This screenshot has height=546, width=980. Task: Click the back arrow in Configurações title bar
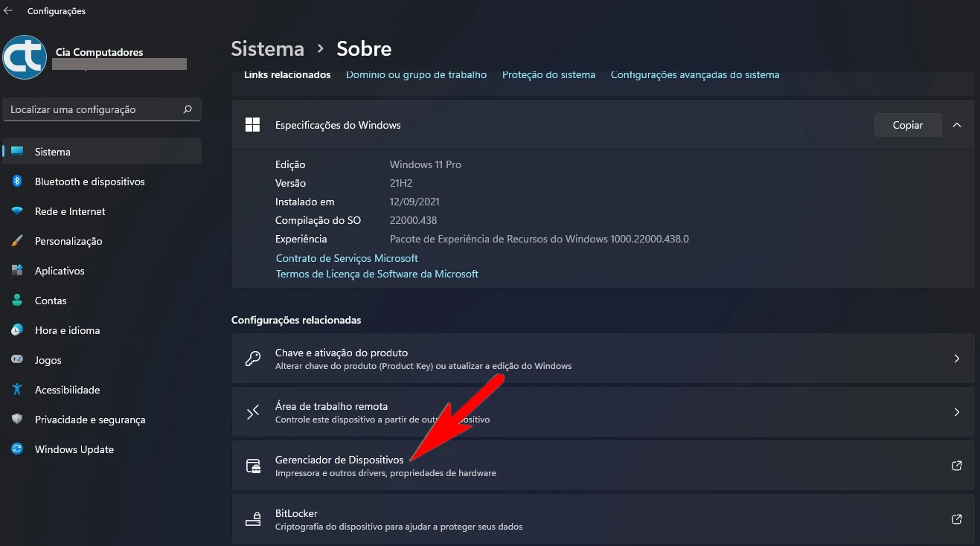pos(8,10)
